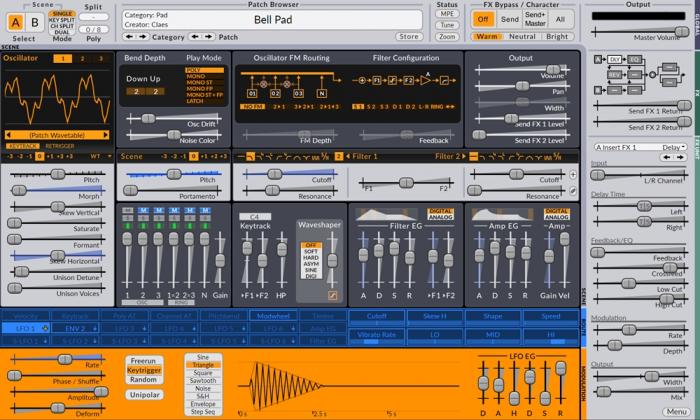The height and width of the screenshot is (420, 700).
Task: Click the Filter 1 subtype number 2 box
Action: pos(338,157)
